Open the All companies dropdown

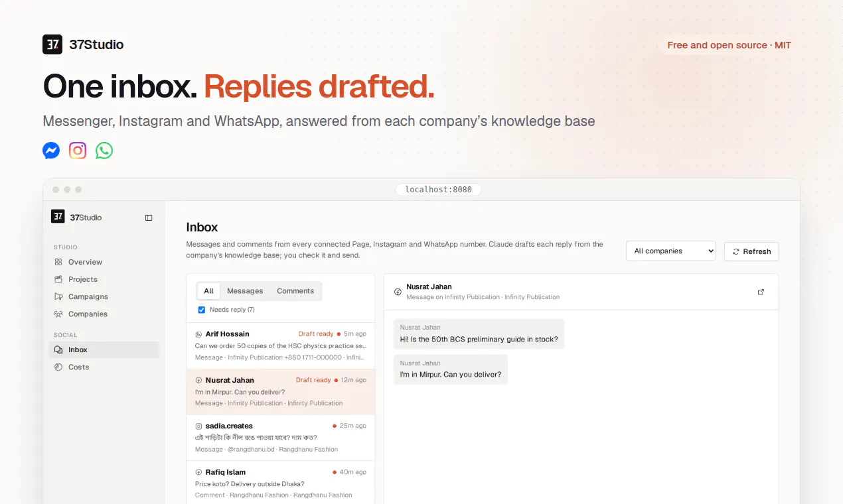(x=670, y=251)
